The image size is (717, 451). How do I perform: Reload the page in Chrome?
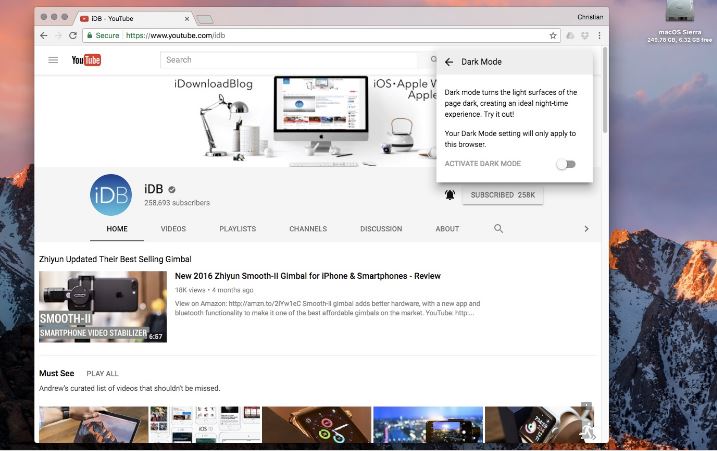coord(73,35)
